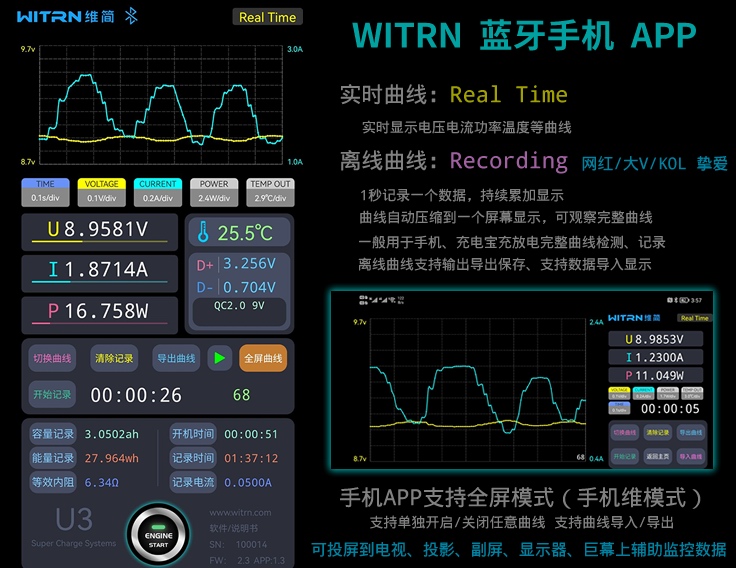Toggle the VOLTAGE 0.1V/div curve chip
The height and width of the screenshot is (568, 736).
coord(101,192)
